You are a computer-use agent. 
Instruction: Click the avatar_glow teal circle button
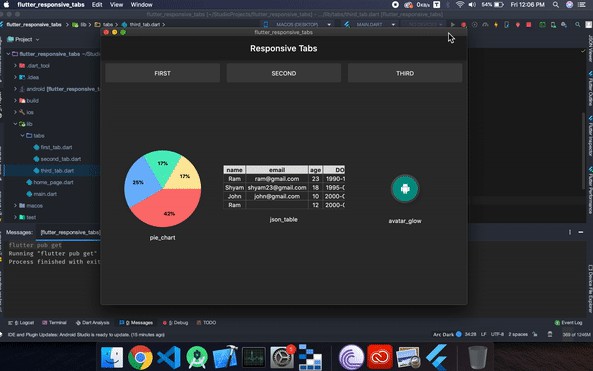[405, 188]
